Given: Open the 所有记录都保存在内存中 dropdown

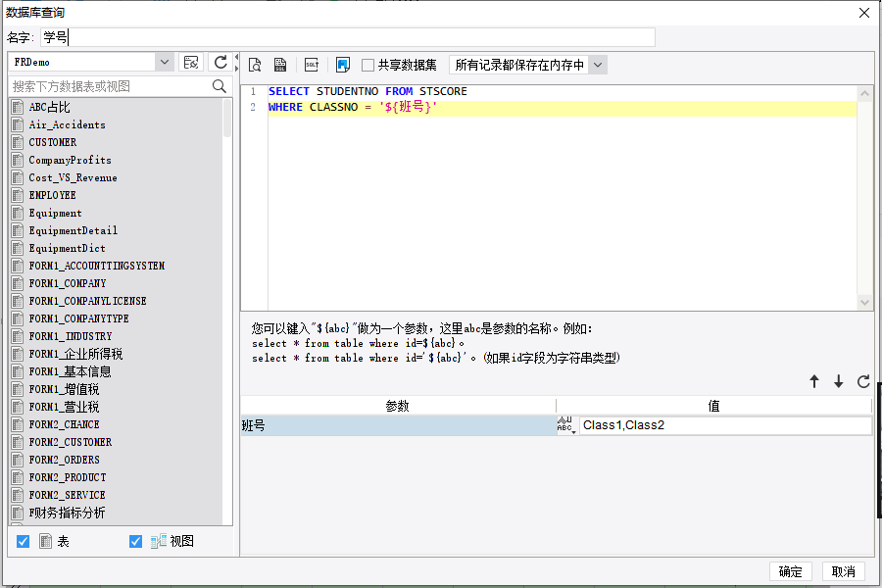Looking at the screenshot, I should point(598,66).
